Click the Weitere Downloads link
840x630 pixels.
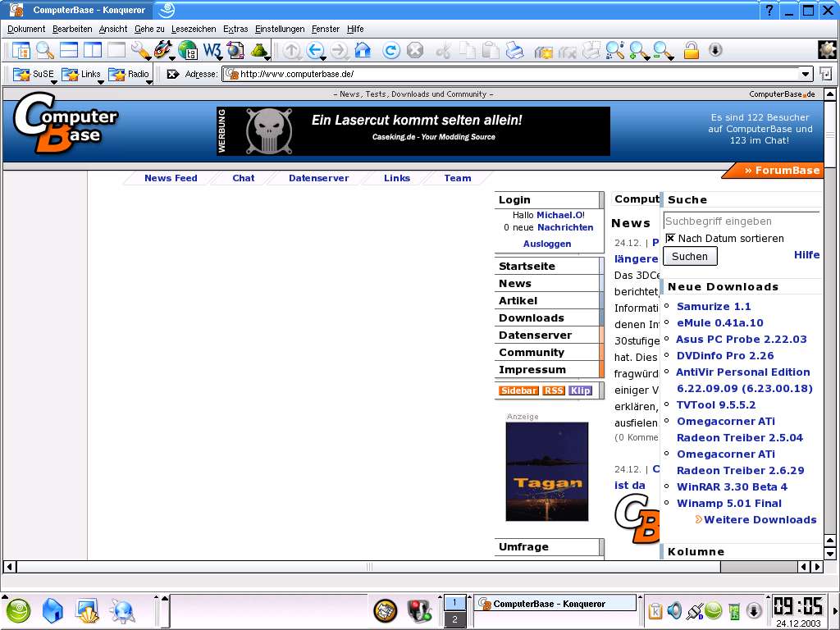pyautogui.click(x=760, y=519)
